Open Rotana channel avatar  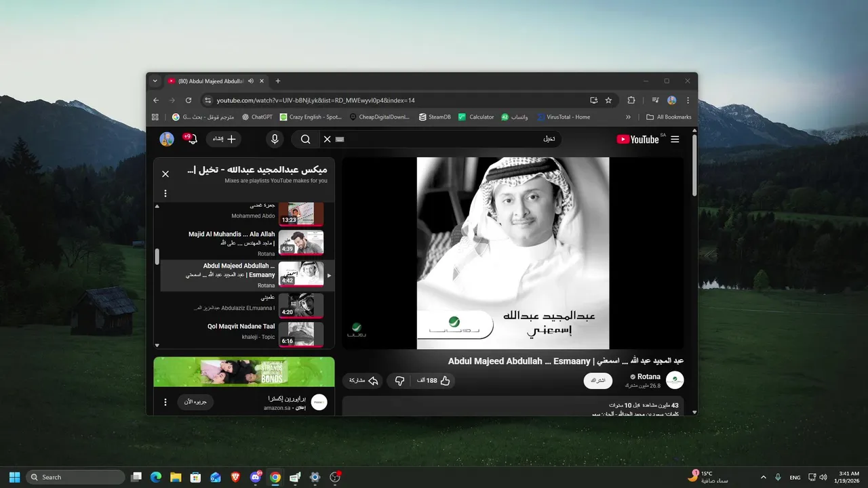[675, 380]
